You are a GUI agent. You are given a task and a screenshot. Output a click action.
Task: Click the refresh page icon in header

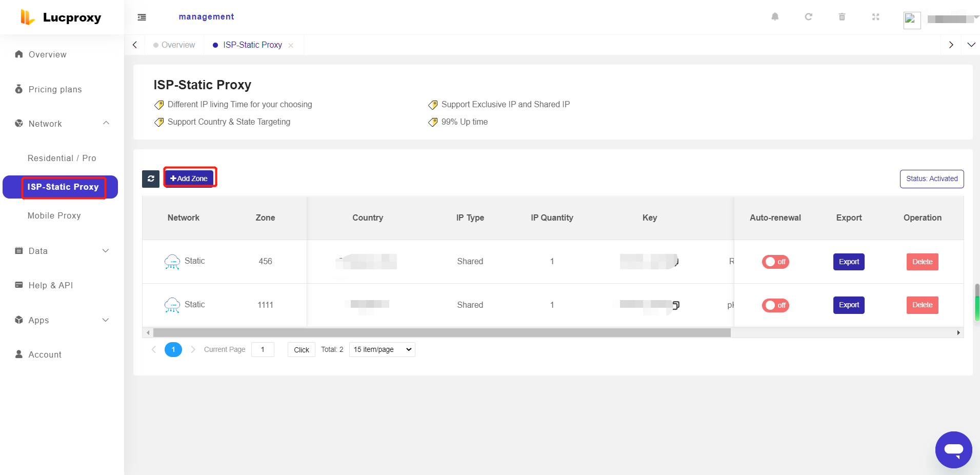pyautogui.click(x=808, y=17)
